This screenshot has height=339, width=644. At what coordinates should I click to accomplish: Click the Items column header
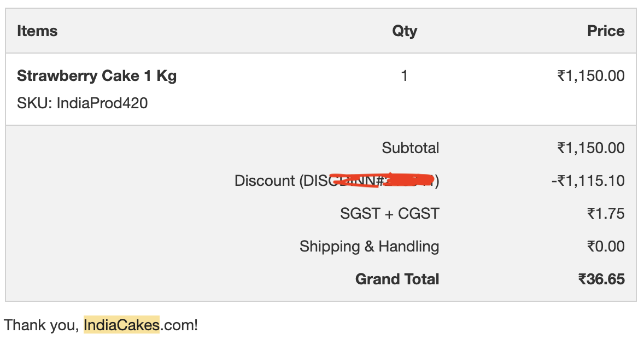pyautogui.click(x=37, y=31)
